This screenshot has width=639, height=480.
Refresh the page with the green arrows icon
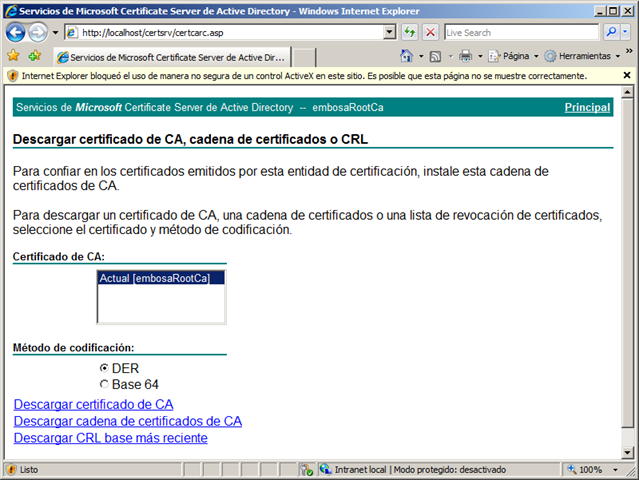[410, 32]
